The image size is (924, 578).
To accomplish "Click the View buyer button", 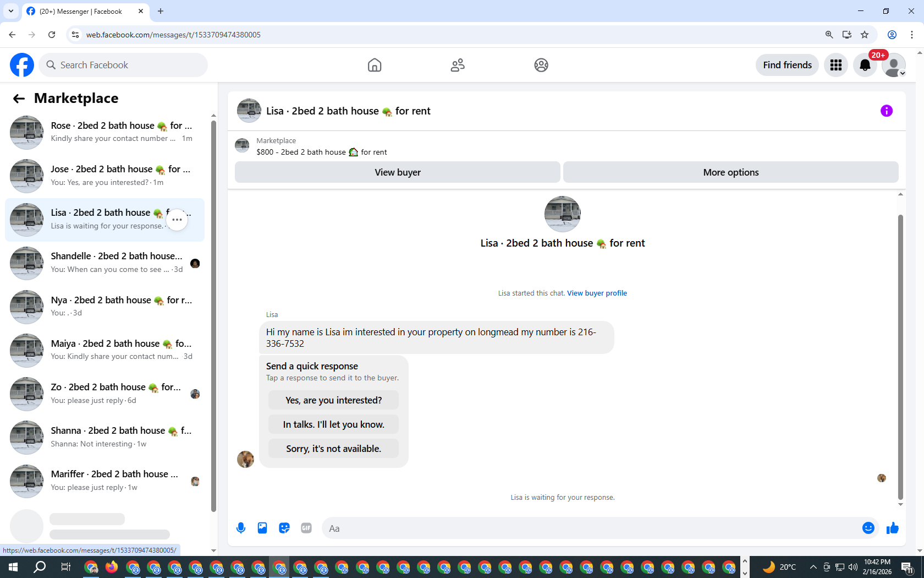I will 398,172.
